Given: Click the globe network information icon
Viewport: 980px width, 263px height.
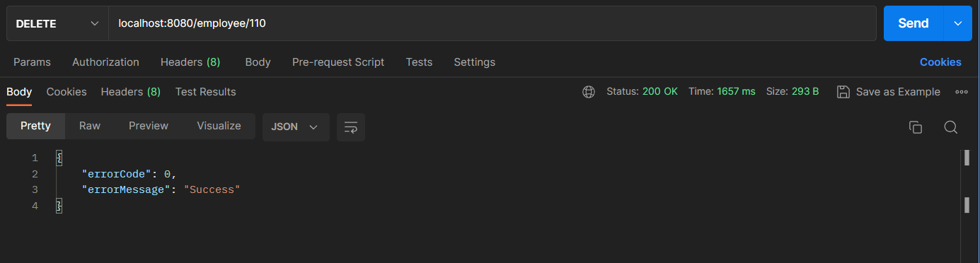Looking at the screenshot, I should pyautogui.click(x=589, y=92).
